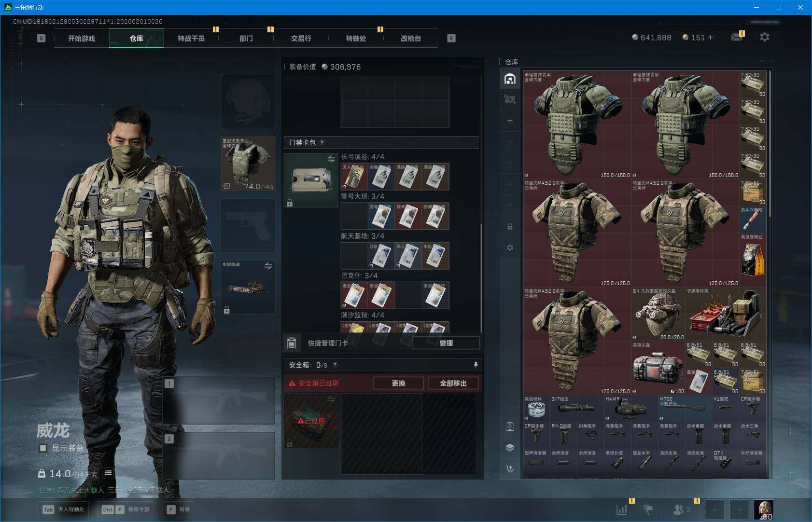812x522 pixels.
Task: Select the main stash home icon
Action: point(510,79)
